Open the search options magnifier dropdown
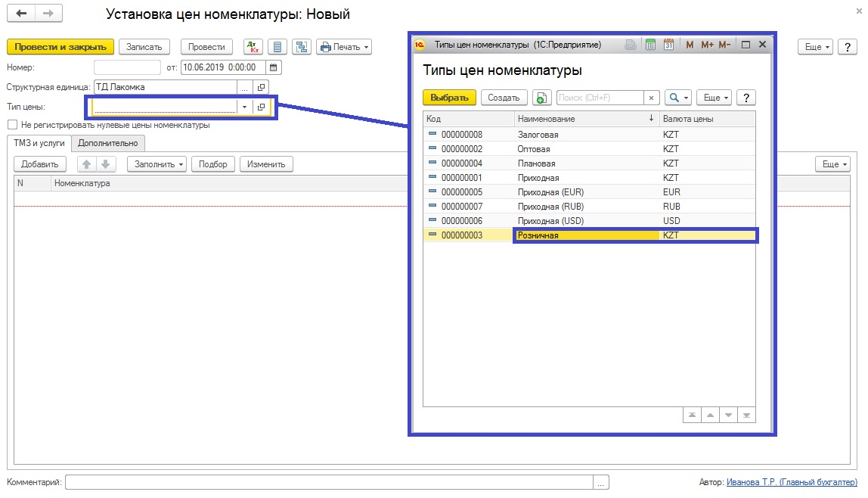The image size is (868, 498). [x=678, y=98]
